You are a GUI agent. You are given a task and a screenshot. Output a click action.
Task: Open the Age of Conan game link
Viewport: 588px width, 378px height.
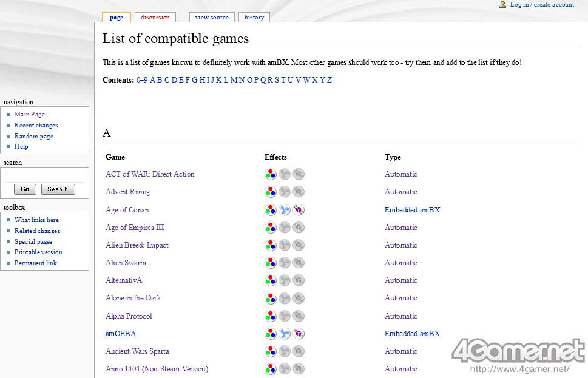(127, 209)
